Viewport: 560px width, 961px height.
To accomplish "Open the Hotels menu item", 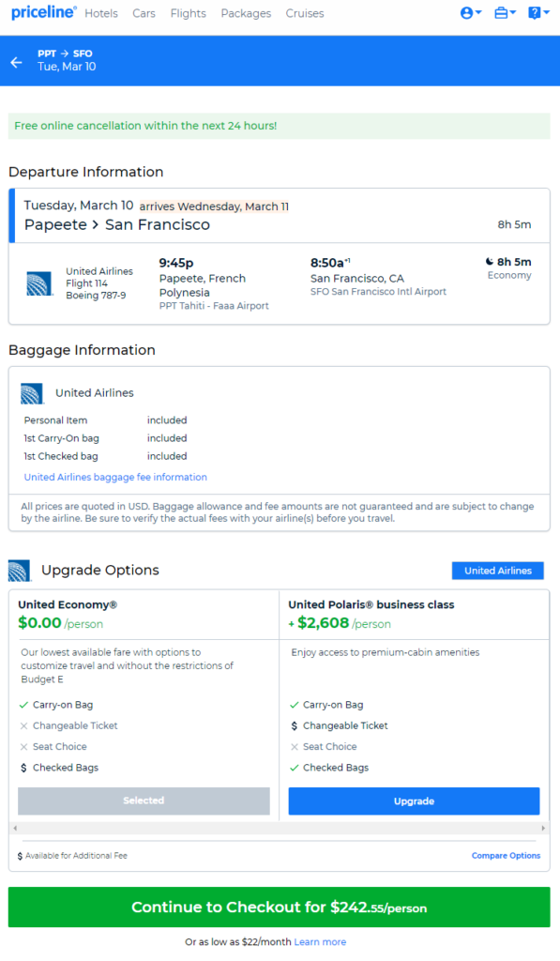I will pyautogui.click(x=101, y=13).
